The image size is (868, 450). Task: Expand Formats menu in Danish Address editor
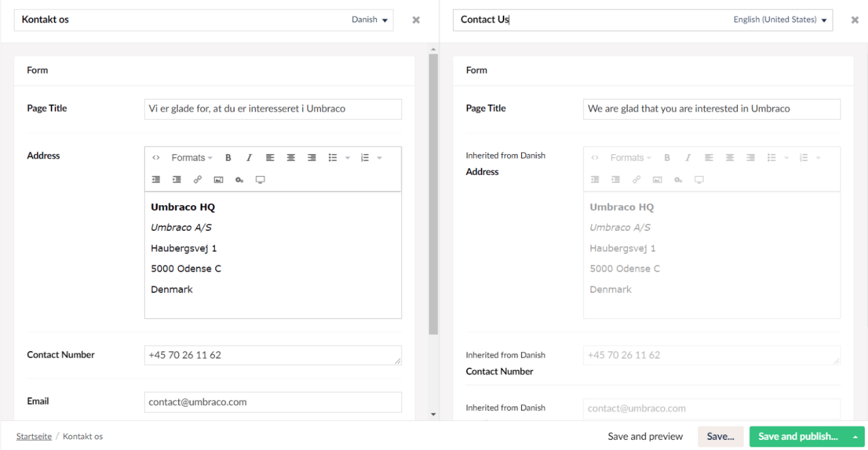pyautogui.click(x=192, y=158)
